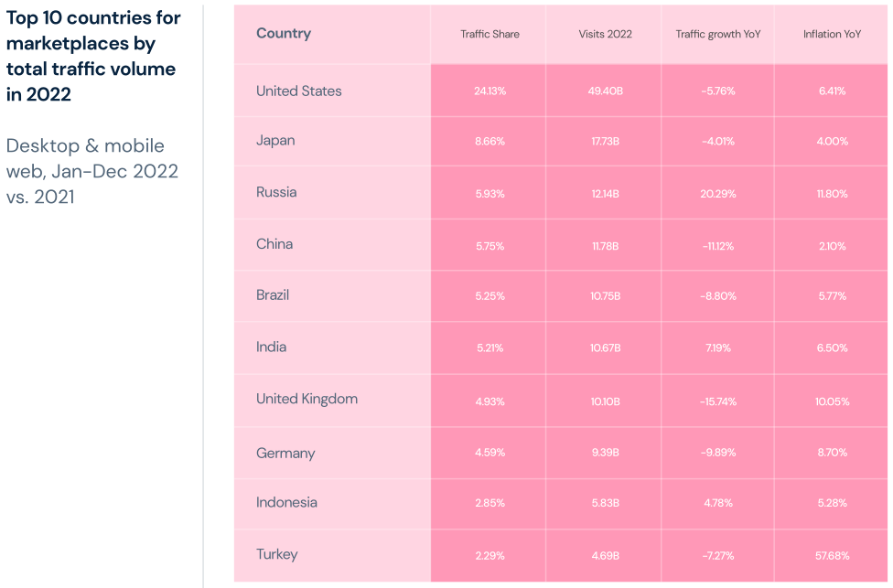Click the Traffic Share column header
This screenshot has width=893, height=588.
coord(490,35)
